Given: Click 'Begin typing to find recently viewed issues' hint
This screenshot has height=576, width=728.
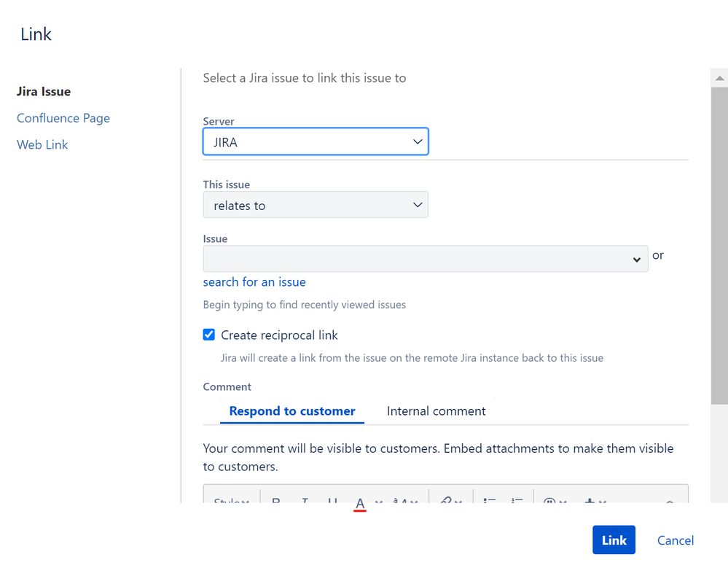Looking at the screenshot, I should pos(305,305).
